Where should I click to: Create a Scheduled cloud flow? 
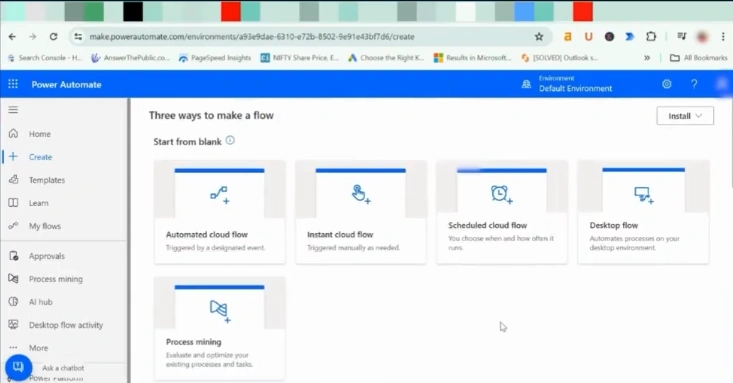click(502, 212)
